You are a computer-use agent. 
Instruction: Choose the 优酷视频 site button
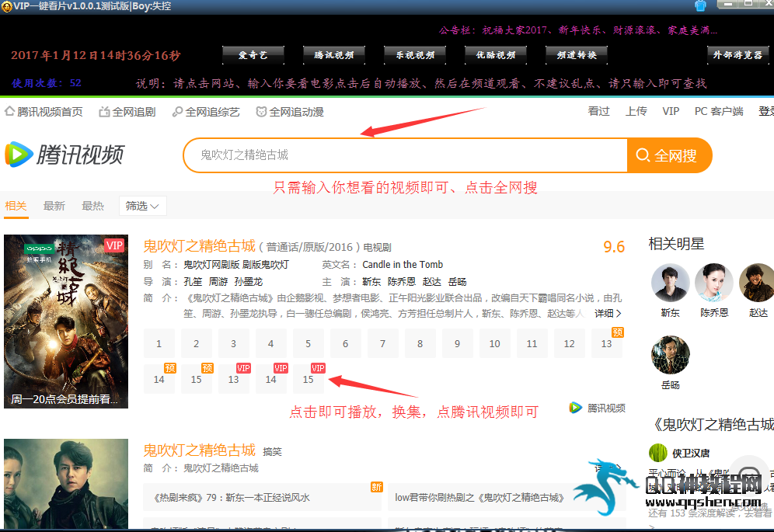coord(496,55)
